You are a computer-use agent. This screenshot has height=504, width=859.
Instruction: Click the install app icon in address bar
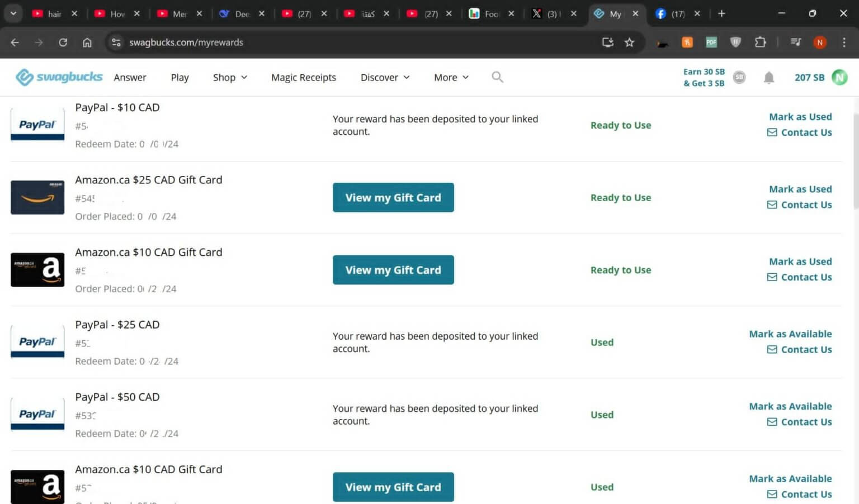[607, 42]
